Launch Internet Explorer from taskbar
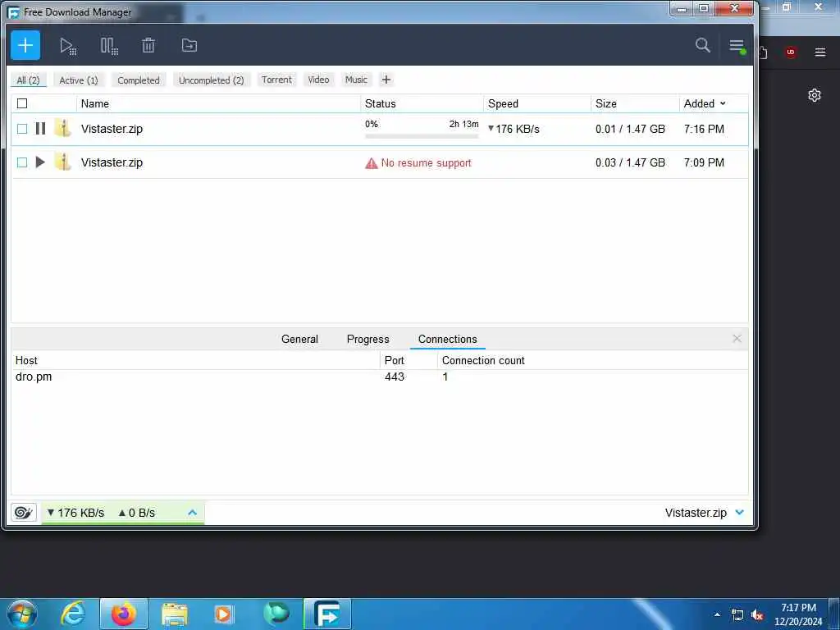This screenshot has height=630, width=840. (x=72, y=614)
